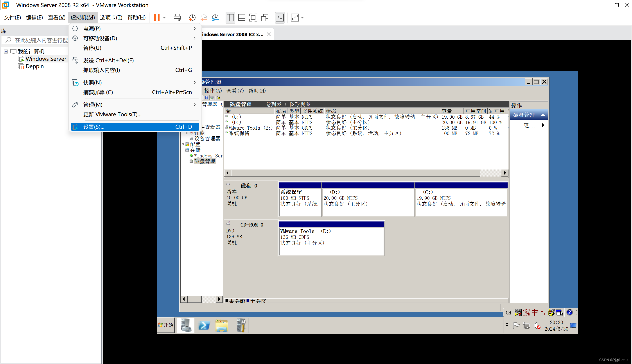Send Ctrl+Alt+Del via the toolbar icon
This screenshot has width=632, height=364.
[x=177, y=17]
